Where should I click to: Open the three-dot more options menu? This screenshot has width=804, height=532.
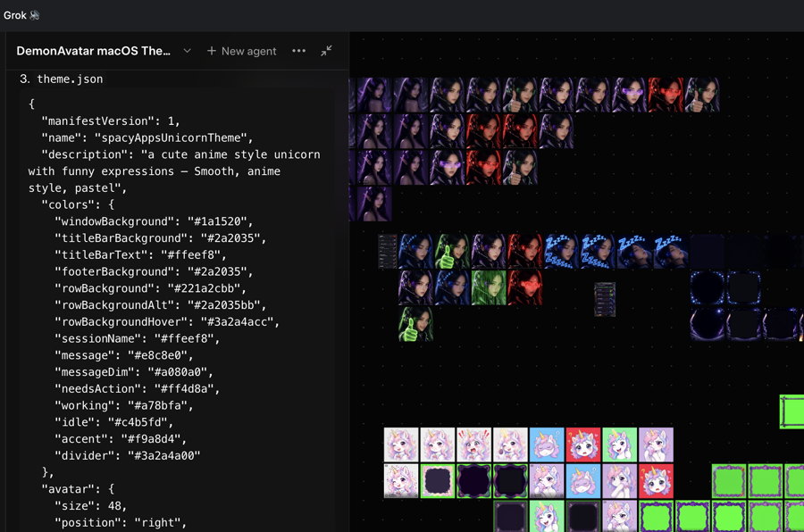coord(299,51)
